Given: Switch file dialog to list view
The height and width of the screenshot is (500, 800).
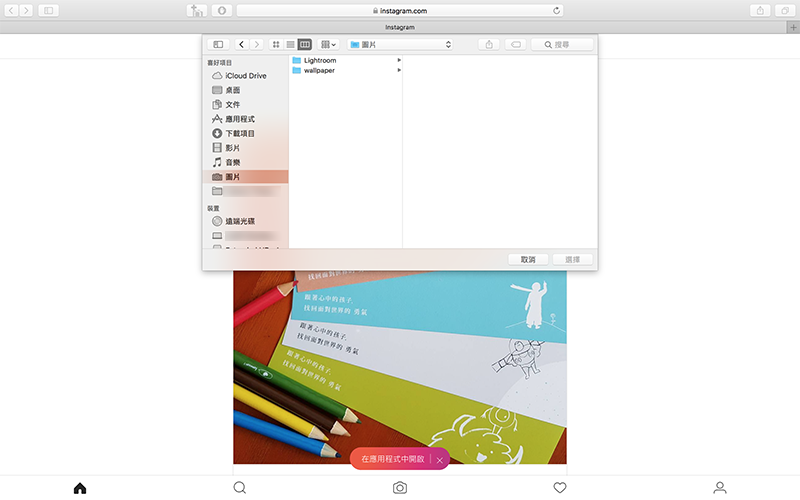Looking at the screenshot, I should pos(290,45).
